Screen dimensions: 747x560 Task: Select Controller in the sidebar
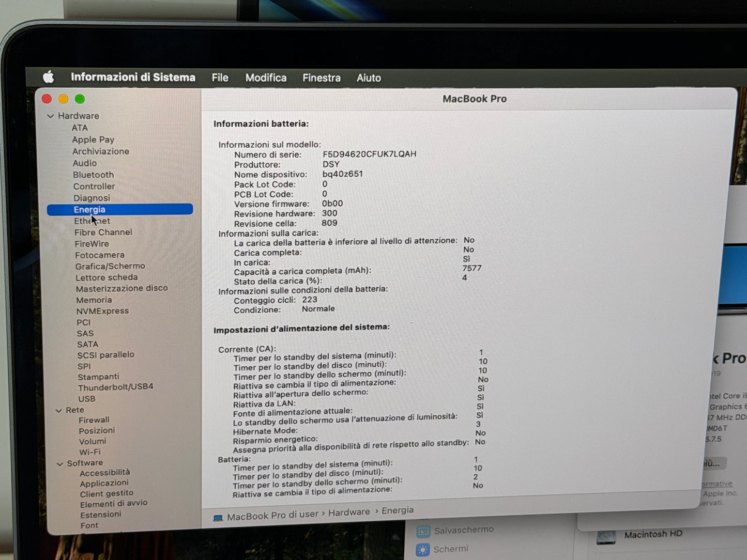(94, 186)
